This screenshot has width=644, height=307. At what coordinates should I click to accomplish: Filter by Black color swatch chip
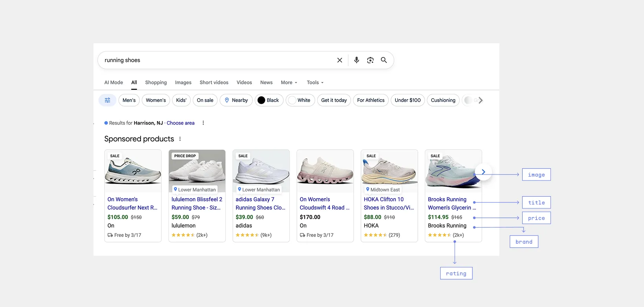click(269, 100)
